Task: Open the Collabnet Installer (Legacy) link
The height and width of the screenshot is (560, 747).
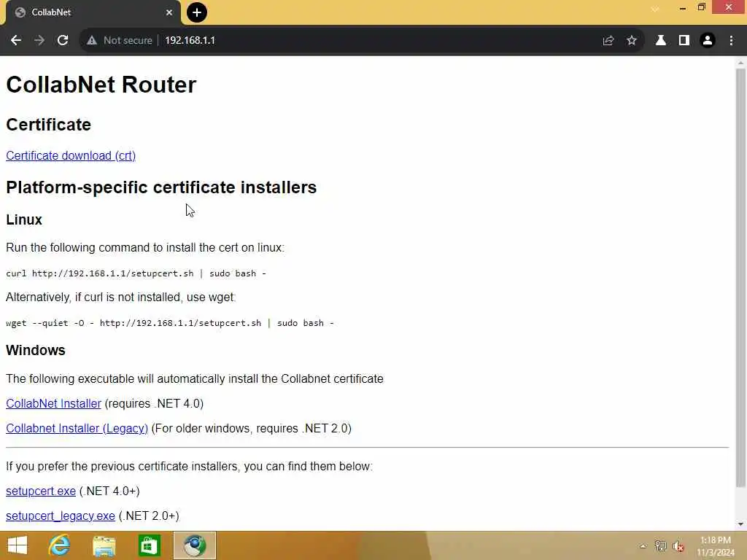Action: pyautogui.click(x=77, y=428)
